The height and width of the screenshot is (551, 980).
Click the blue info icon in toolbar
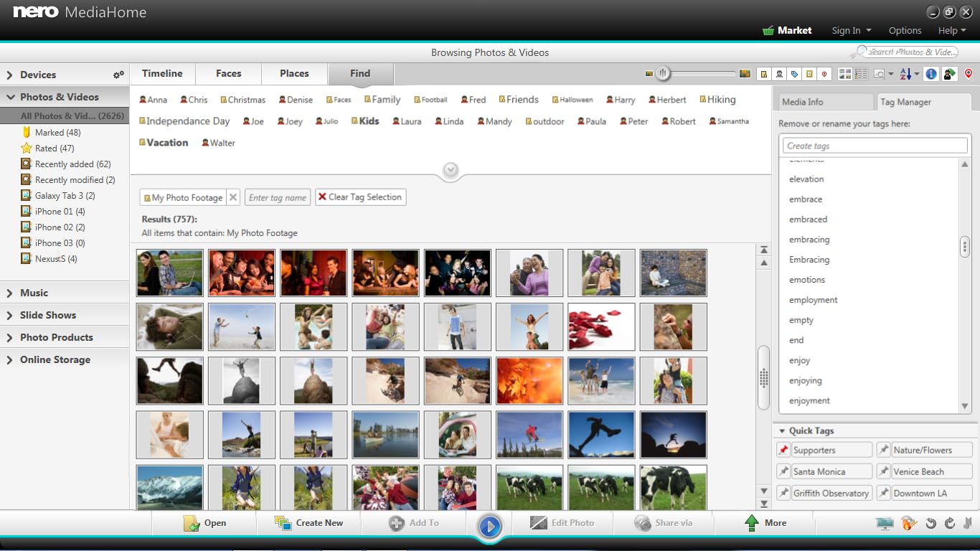tap(930, 74)
